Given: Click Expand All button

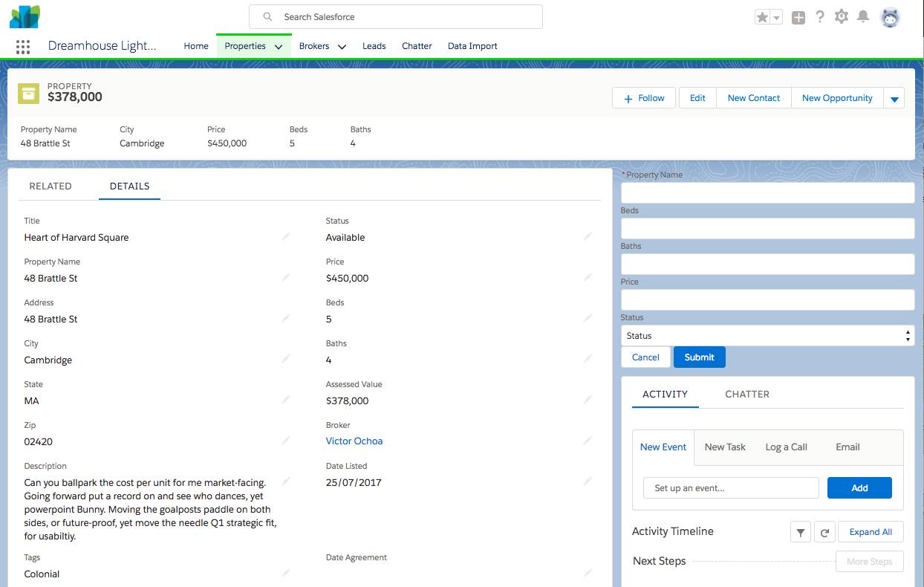Looking at the screenshot, I should [x=871, y=532].
